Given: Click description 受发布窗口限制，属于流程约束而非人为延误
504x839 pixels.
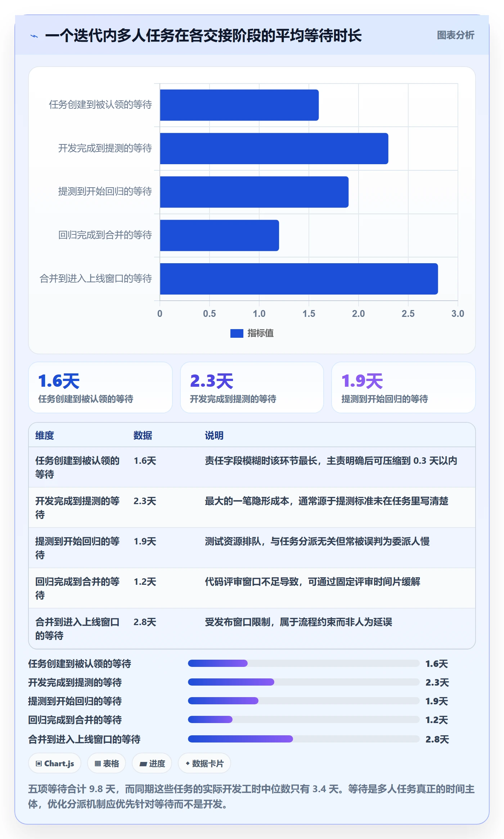Looking at the screenshot, I should pos(298,622).
